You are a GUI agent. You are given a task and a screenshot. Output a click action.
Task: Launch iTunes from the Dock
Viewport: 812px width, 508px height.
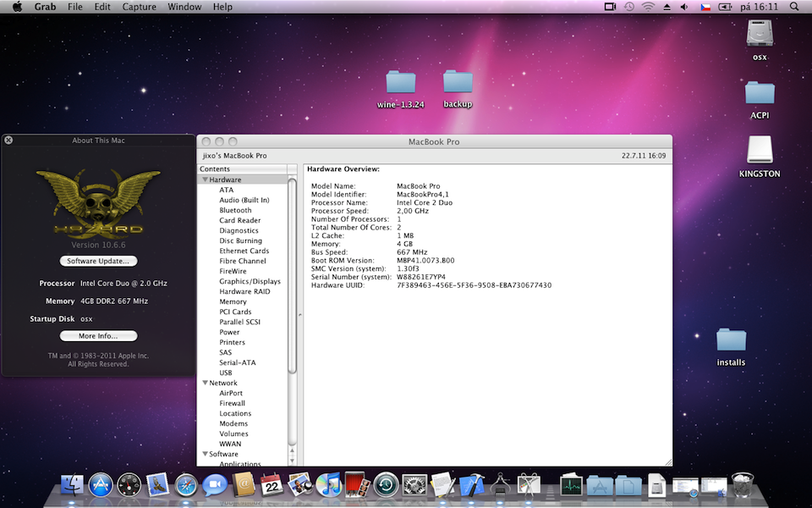(x=328, y=485)
